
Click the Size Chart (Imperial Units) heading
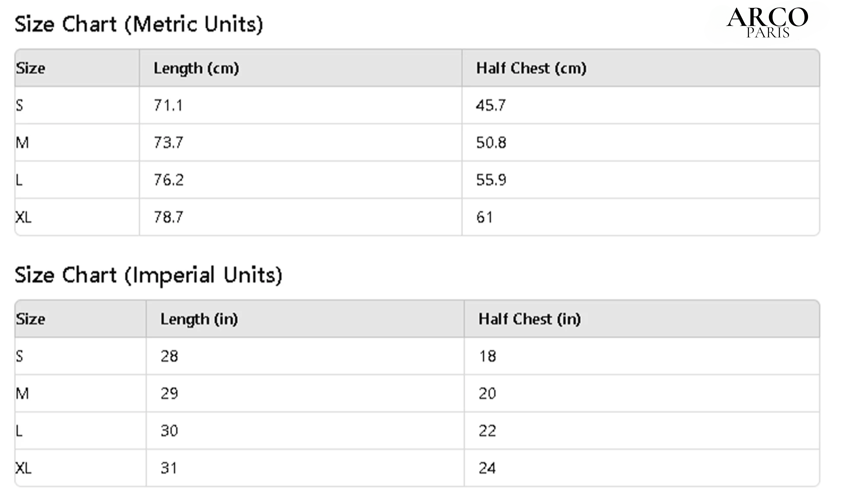coord(149,275)
